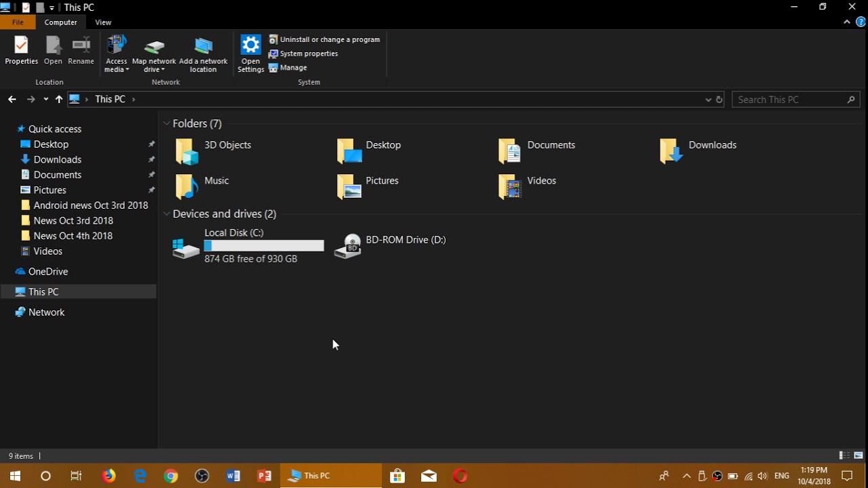Switch to the Computer ribbon tab
868x488 pixels.
point(61,22)
